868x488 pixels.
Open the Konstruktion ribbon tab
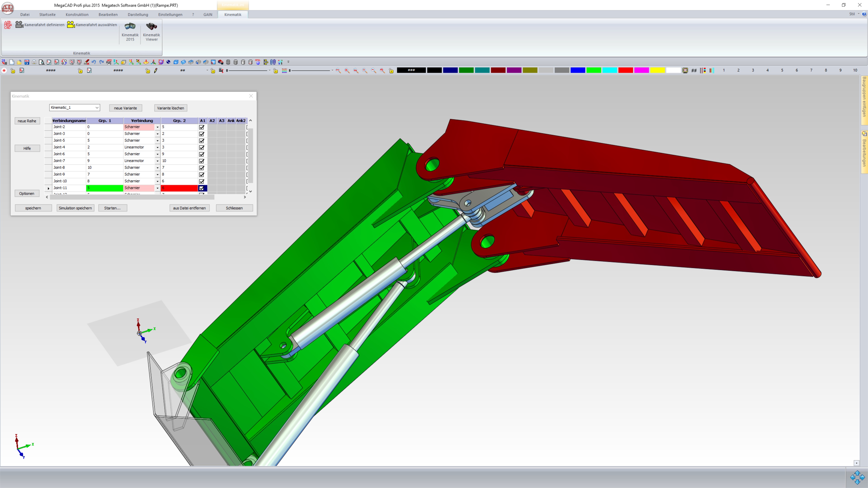click(77, 14)
